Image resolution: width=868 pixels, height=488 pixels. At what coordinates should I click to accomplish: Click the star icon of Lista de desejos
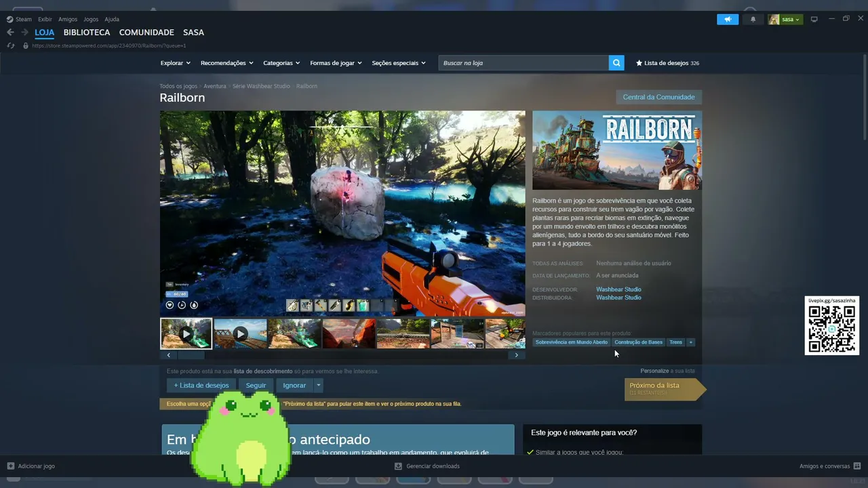(639, 63)
